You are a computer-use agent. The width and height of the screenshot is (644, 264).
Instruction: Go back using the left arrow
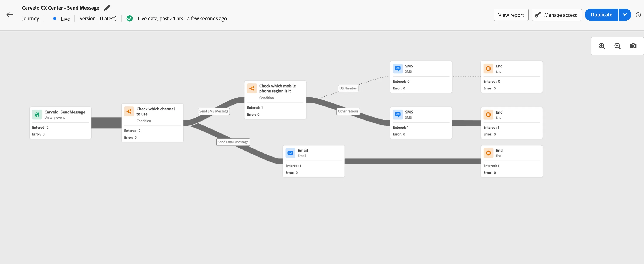pos(10,15)
